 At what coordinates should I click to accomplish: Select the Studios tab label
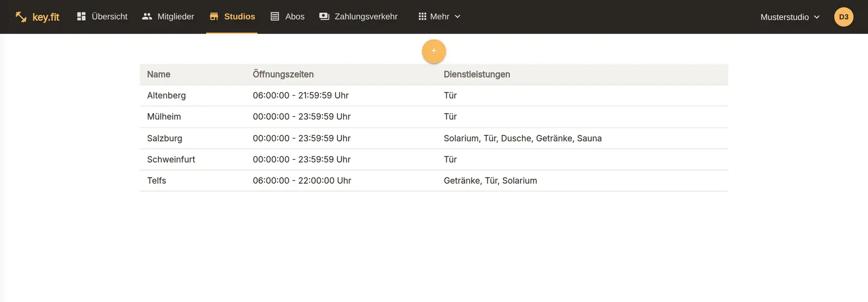click(240, 16)
